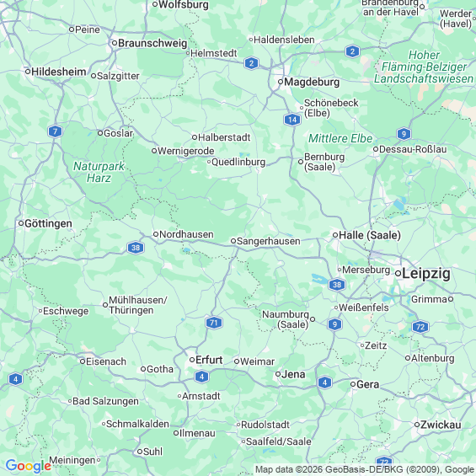Click the A4 shield just below Erfurt
Image resolution: width=476 pixels, height=476 pixels.
point(201,377)
